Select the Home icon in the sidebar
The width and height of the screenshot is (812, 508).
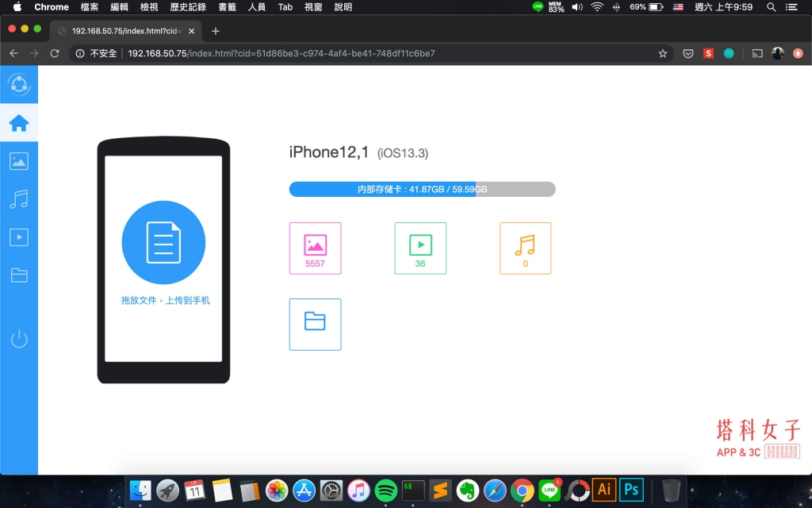(x=18, y=123)
